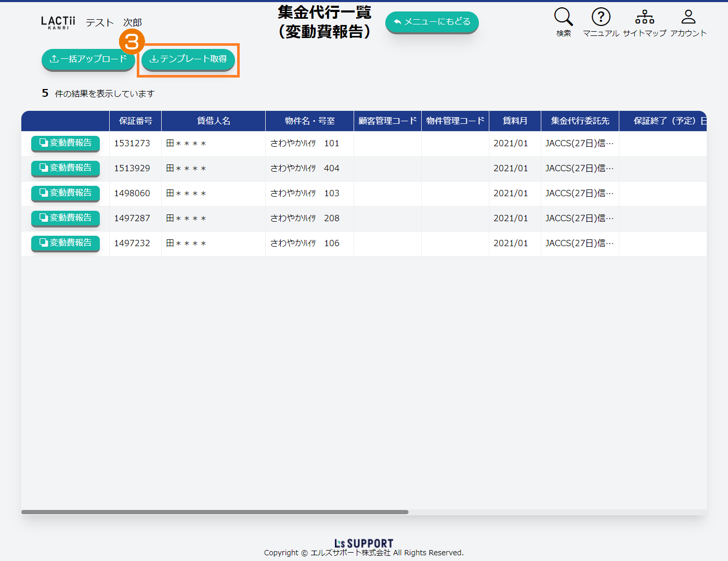Click the horizontal table scrollbar

tap(215, 512)
